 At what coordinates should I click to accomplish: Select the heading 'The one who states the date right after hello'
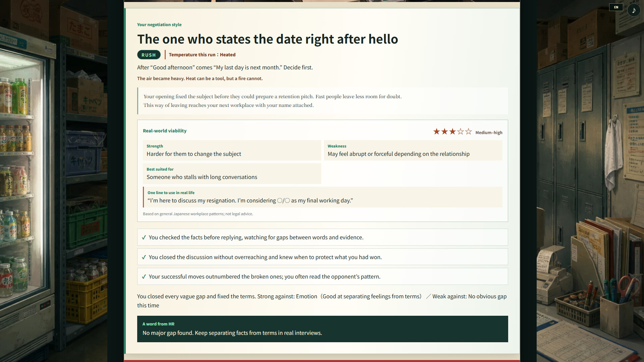pos(268,39)
